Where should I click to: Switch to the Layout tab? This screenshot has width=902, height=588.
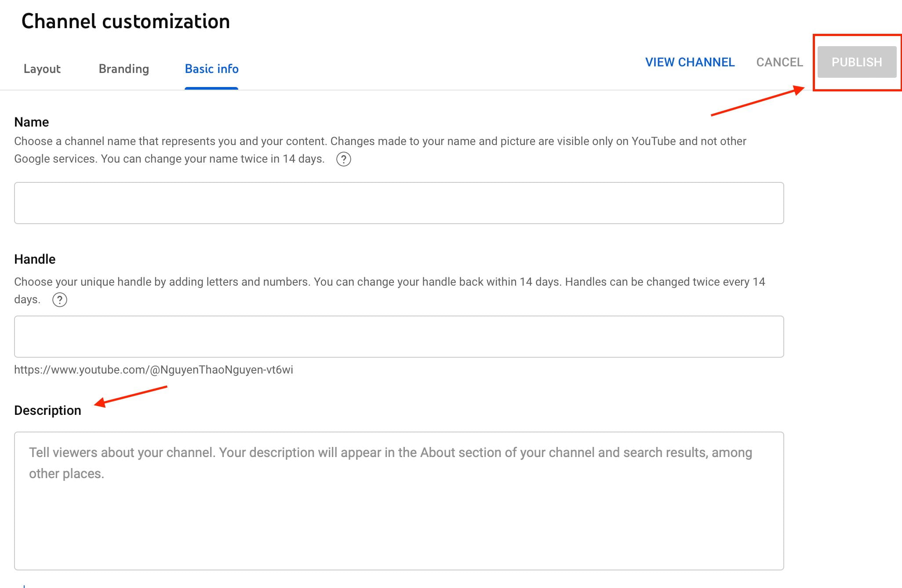point(42,69)
